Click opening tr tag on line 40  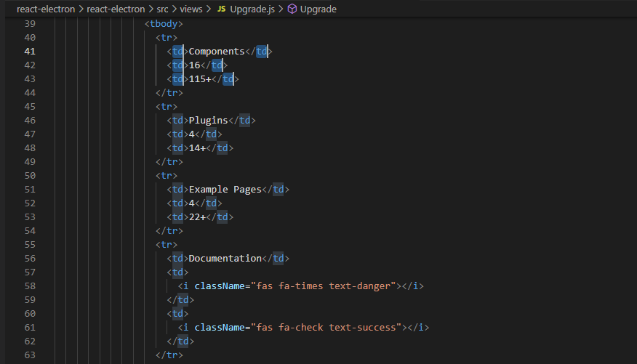pyautogui.click(x=167, y=38)
